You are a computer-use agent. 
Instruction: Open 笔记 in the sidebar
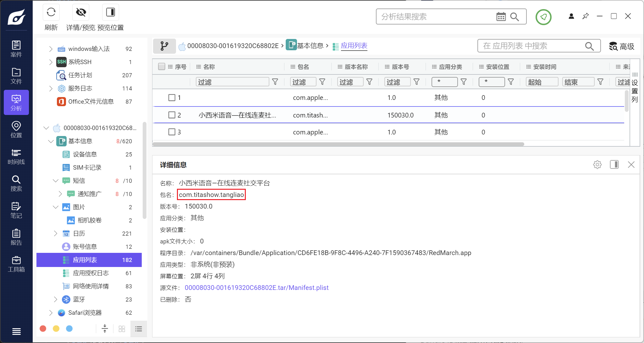pos(16,210)
